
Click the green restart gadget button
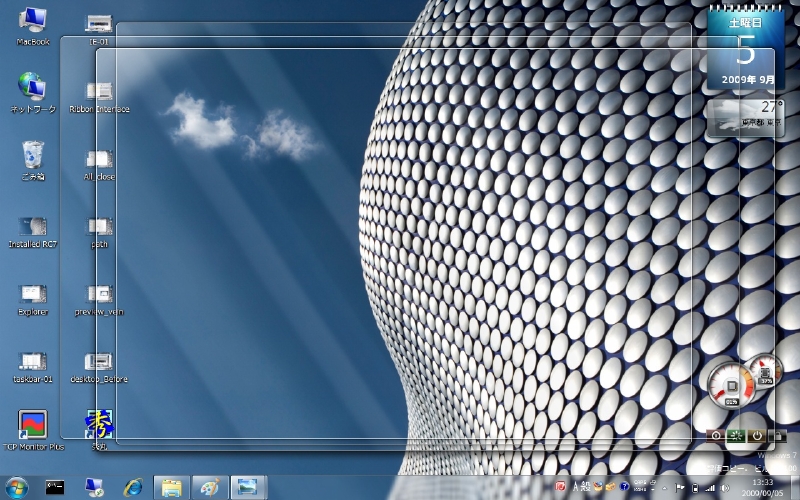point(736,436)
